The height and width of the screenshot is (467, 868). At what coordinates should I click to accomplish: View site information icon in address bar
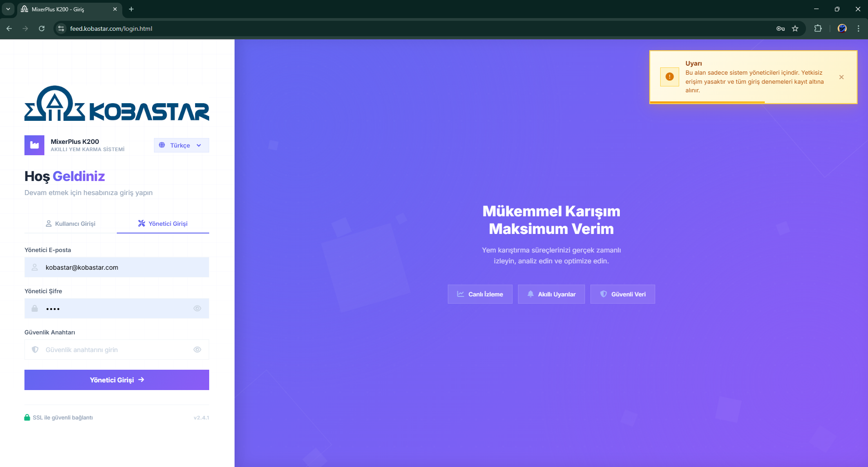coord(61,29)
